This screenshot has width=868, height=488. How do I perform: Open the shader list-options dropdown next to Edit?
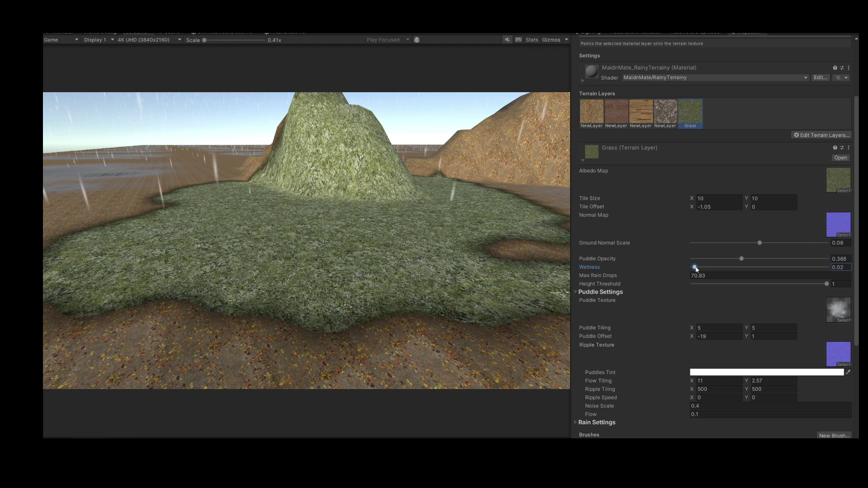pos(841,78)
